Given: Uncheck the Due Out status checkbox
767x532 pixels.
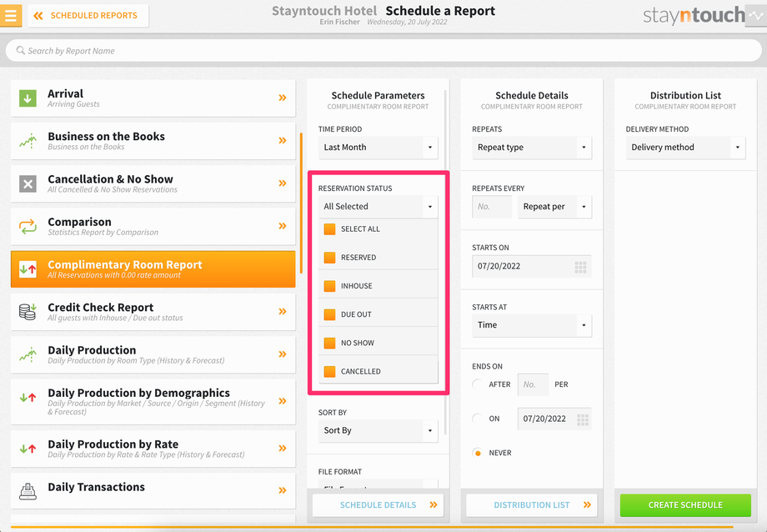Looking at the screenshot, I should [329, 314].
